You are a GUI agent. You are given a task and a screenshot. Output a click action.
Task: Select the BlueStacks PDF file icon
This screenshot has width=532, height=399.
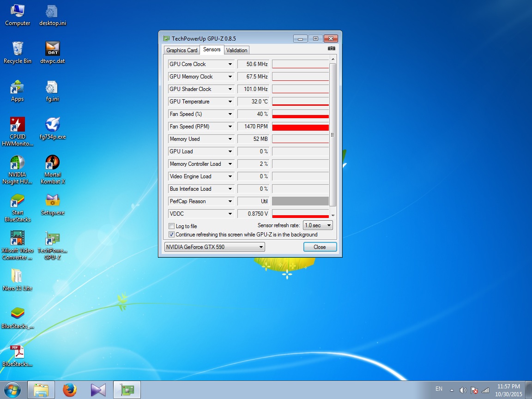coord(17,356)
